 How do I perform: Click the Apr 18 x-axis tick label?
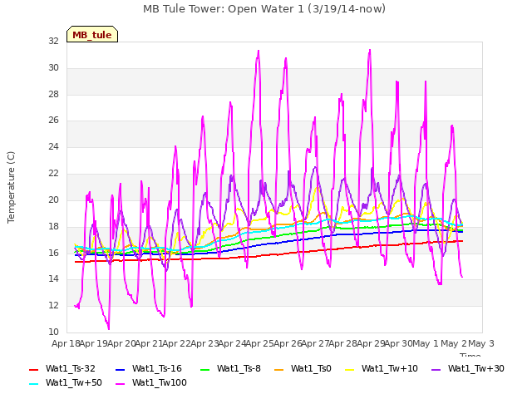click(x=66, y=343)
